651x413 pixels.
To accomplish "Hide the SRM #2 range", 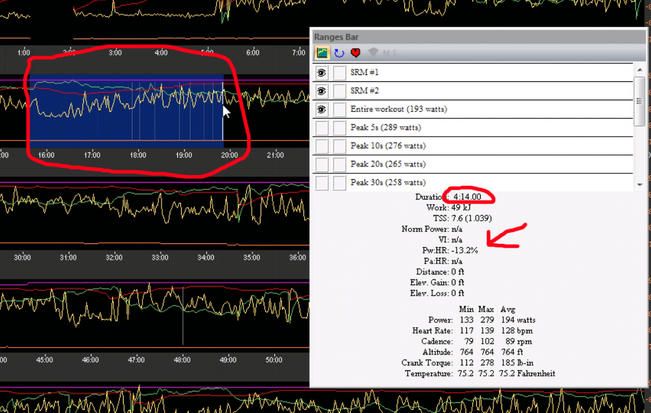I will coord(323,91).
